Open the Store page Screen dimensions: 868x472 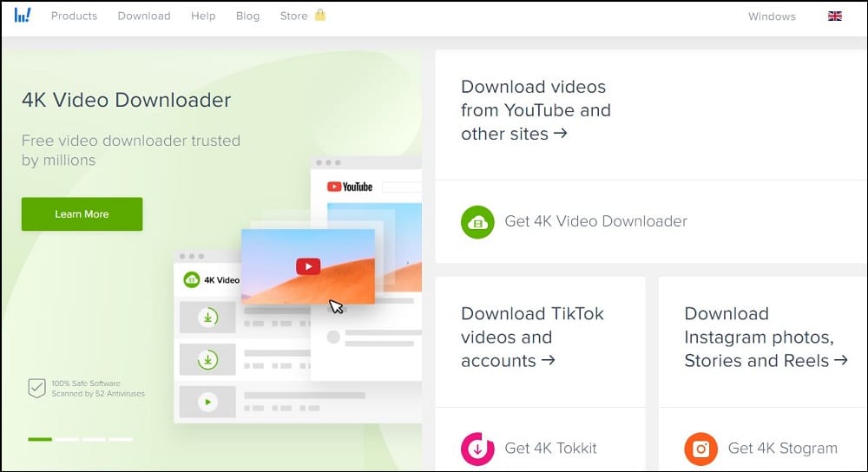(x=294, y=16)
